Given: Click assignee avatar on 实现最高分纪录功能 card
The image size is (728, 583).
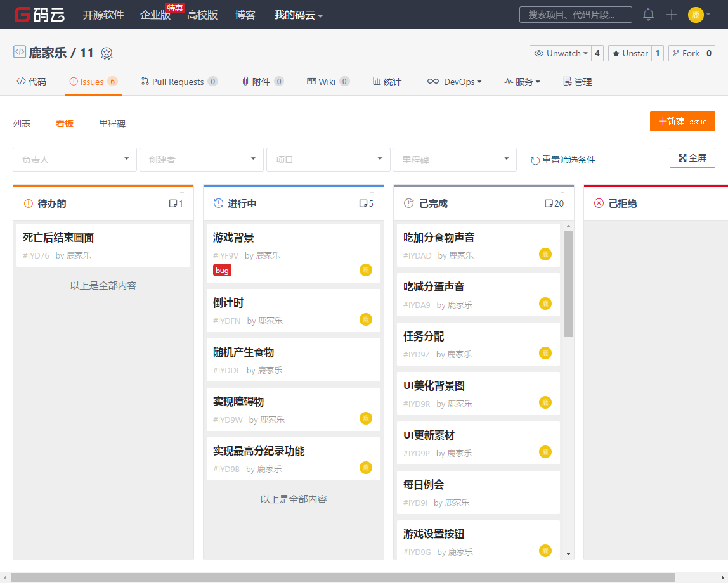Looking at the screenshot, I should pos(366,468).
